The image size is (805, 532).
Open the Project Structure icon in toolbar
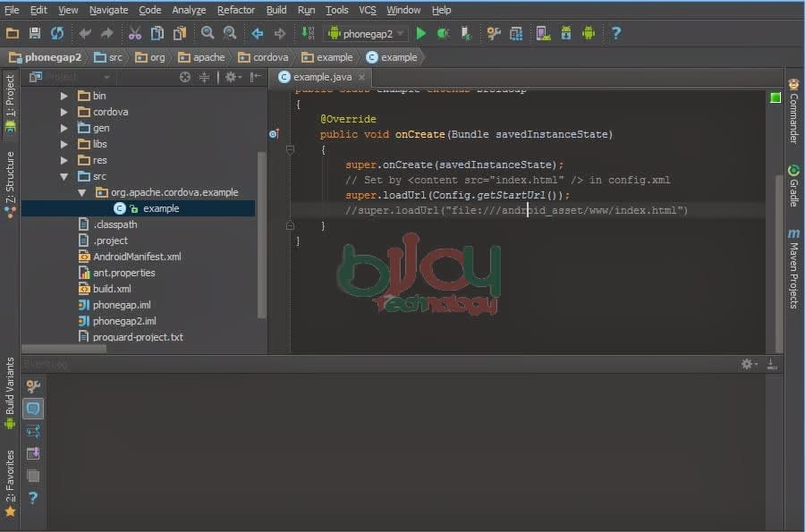516,33
